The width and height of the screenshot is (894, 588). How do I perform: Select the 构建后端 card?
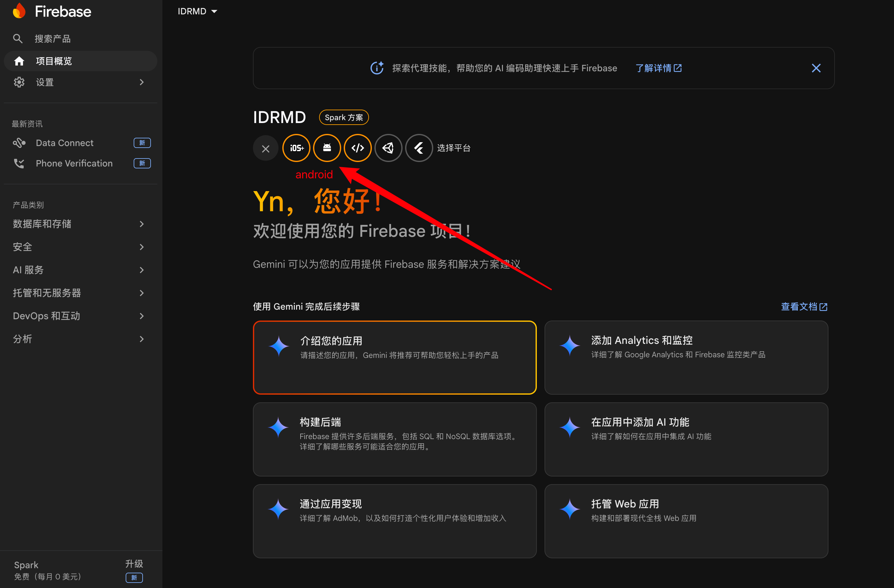pos(395,439)
